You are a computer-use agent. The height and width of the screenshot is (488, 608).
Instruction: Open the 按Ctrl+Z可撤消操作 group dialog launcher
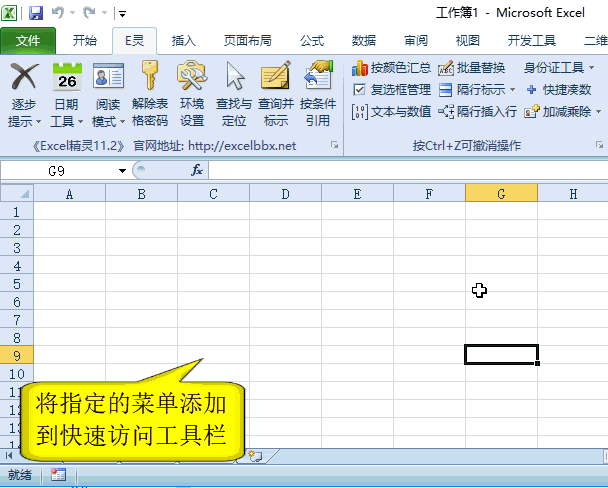(599, 145)
